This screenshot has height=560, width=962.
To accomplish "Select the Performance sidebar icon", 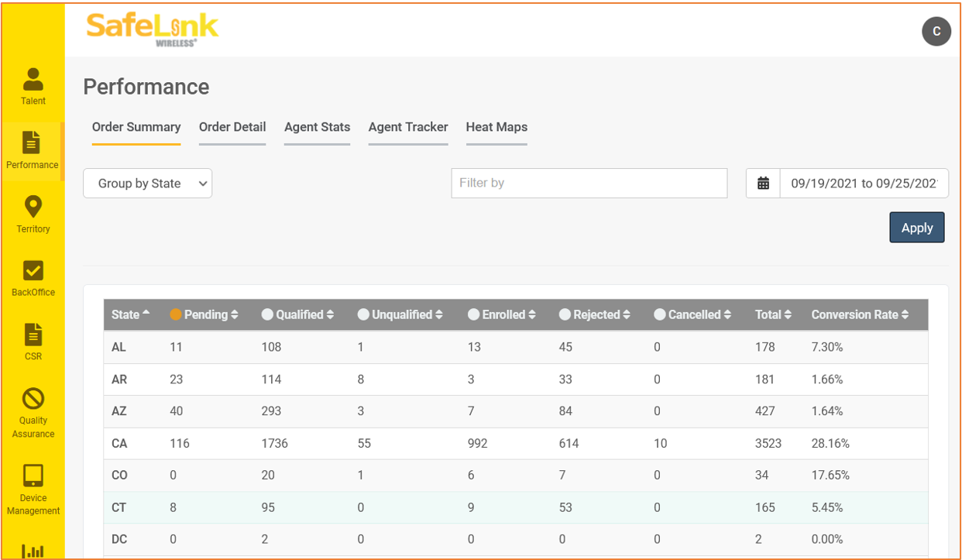I will click(x=32, y=142).
